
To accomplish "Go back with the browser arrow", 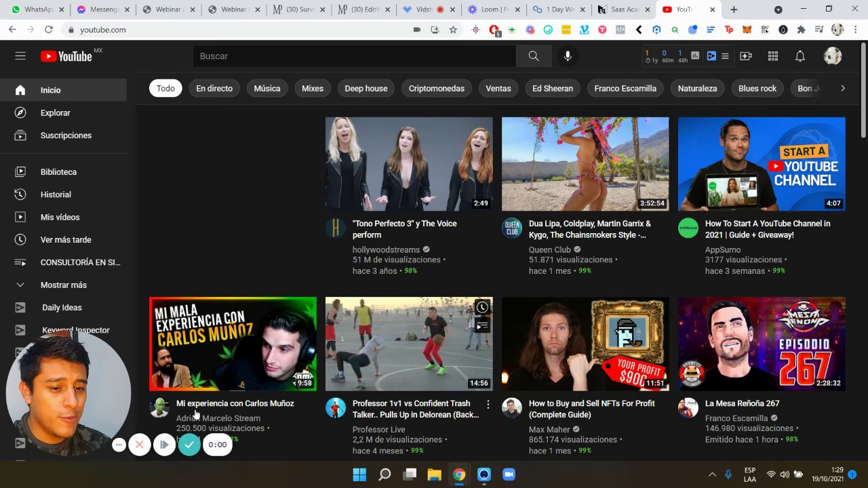I will 12,30.
